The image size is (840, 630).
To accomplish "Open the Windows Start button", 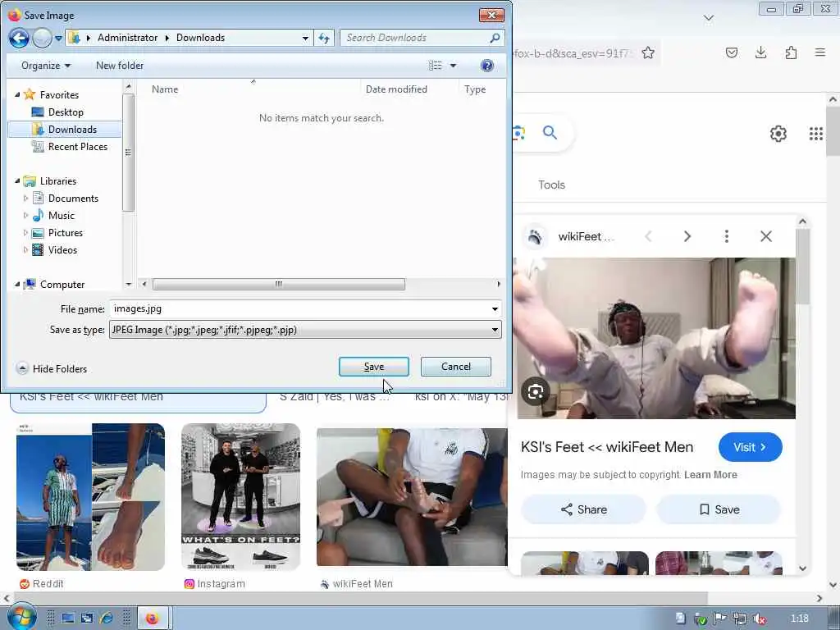I will pyautogui.click(x=21, y=617).
